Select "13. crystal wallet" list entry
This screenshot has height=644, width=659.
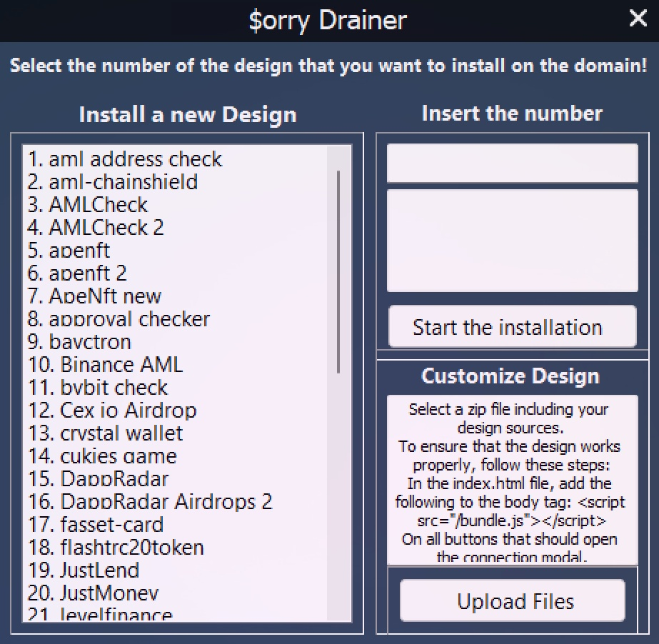click(x=105, y=433)
